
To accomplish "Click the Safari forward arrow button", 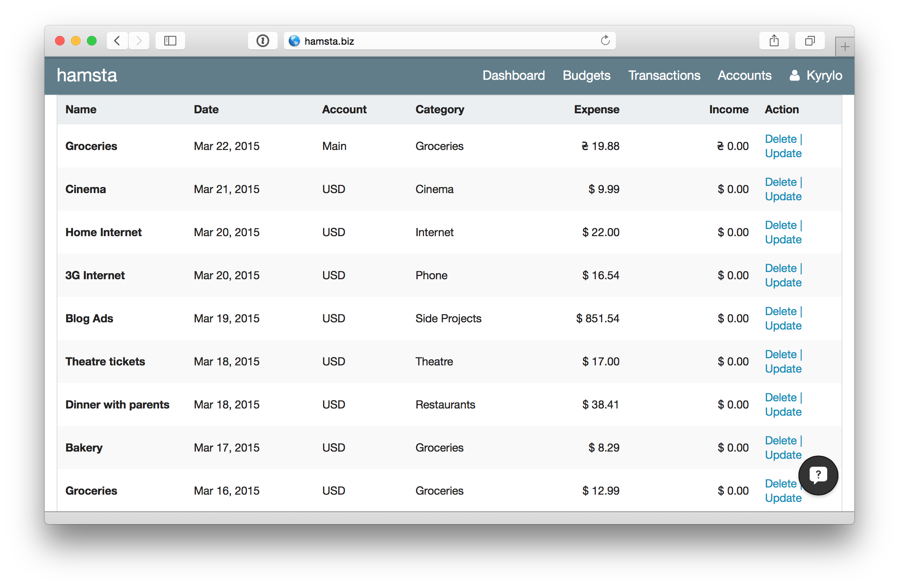I will [x=139, y=41].
